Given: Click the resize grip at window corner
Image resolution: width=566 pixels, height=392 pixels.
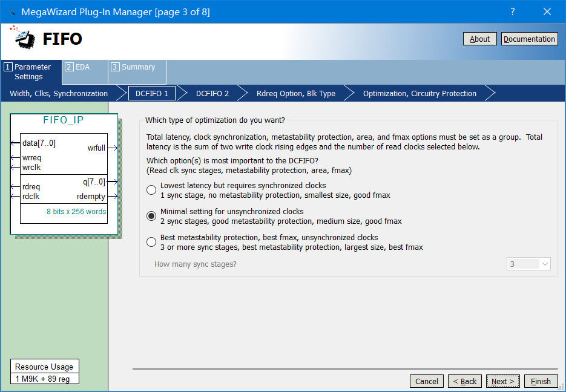Looking at the screenshot, I should 561,387.
